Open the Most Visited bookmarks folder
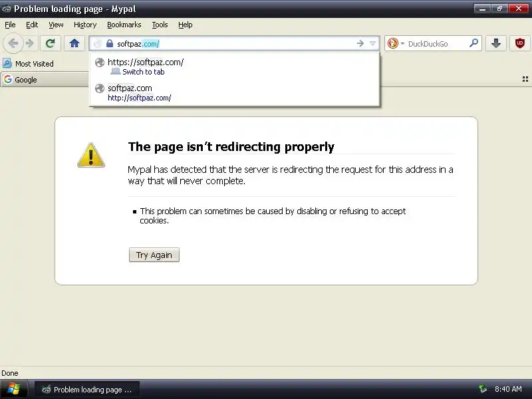This screenshot has width=532, height=399. (28, 63)
